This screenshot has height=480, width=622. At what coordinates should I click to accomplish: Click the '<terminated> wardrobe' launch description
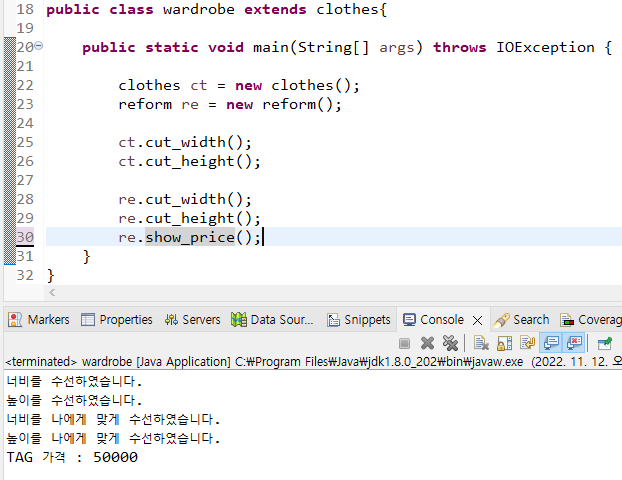(68, 362)
